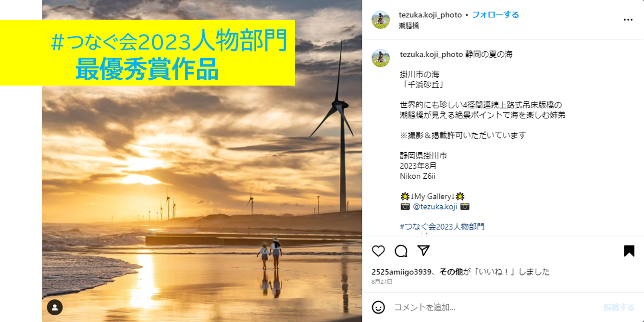Open hashtag #つなぐ会2023人物部門 in caption
The width and height of the screenshot is (644, 322).
(442, 227)
